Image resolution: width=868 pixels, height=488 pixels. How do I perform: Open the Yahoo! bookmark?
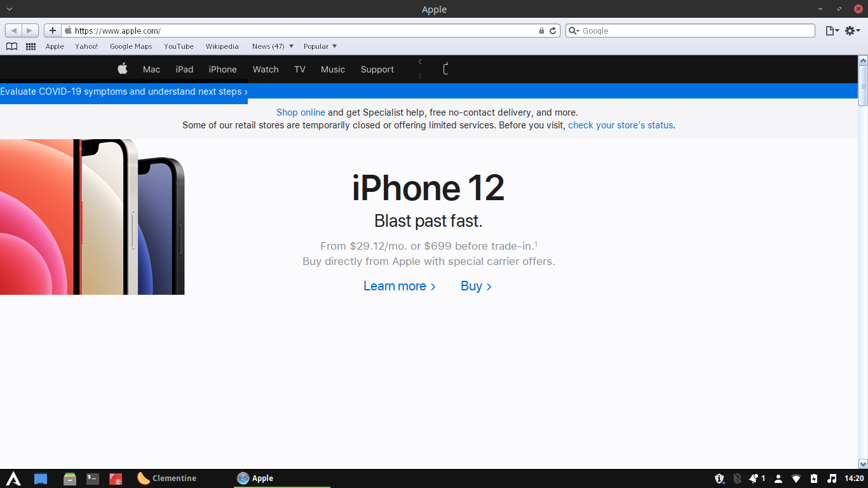pos(86,46)
